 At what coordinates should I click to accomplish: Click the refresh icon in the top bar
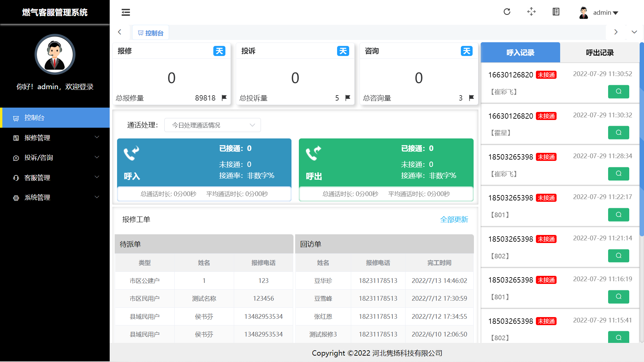pyautogui.click(x=507, y=12)
